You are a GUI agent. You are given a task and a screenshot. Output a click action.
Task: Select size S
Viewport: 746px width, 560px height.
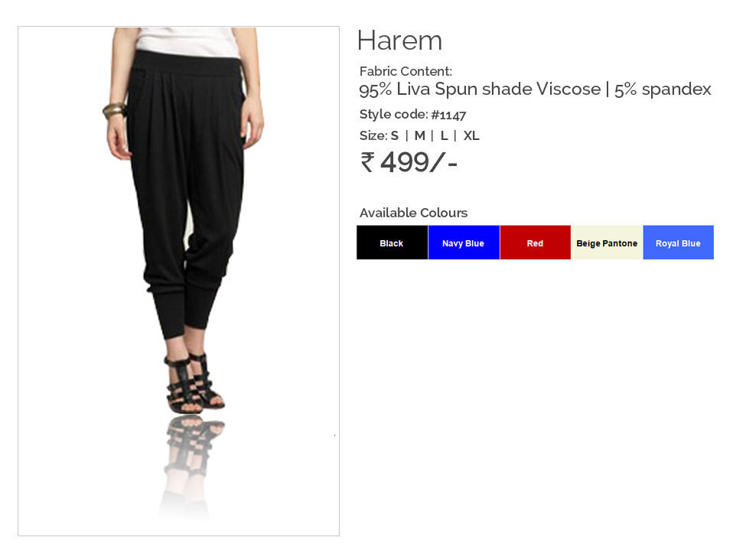click(x=394, y=136)
